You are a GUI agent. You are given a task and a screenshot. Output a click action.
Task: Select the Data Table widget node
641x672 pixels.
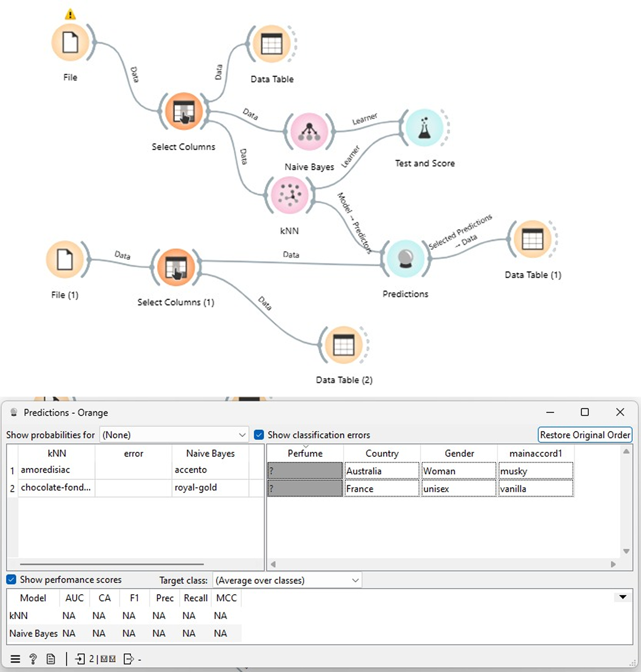(272, 44)
